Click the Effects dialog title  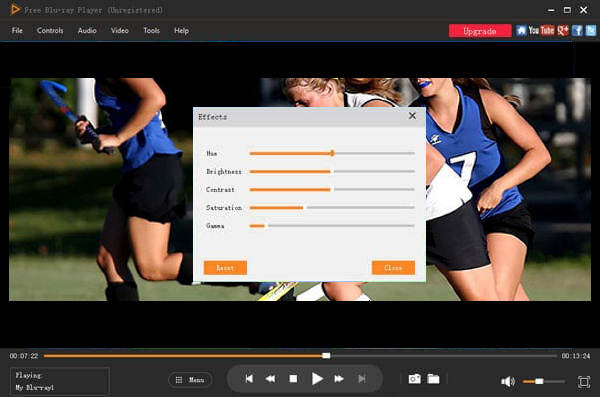212,117
